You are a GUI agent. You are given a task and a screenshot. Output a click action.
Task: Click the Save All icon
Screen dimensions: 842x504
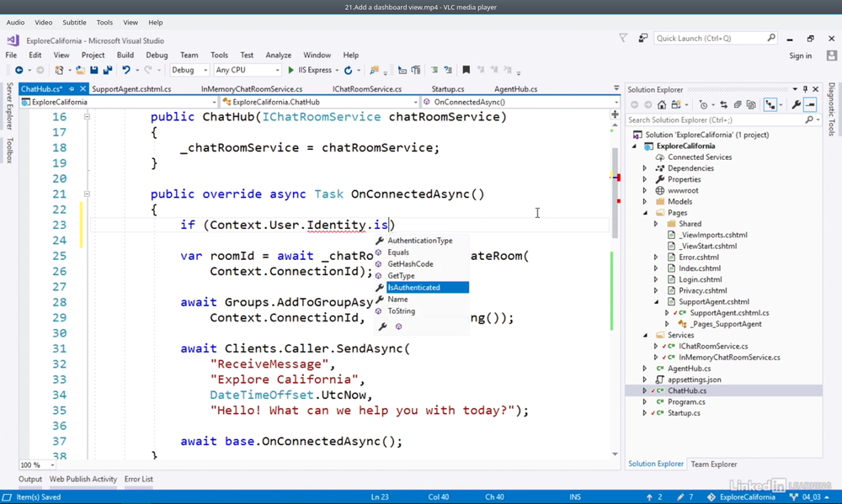point(108,71)
